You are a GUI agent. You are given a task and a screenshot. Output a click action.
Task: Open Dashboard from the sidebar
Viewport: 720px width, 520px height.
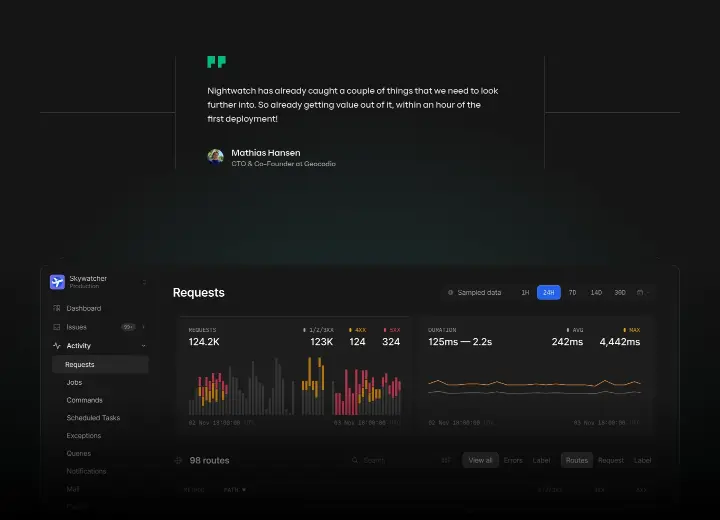(x=84, y=308)
